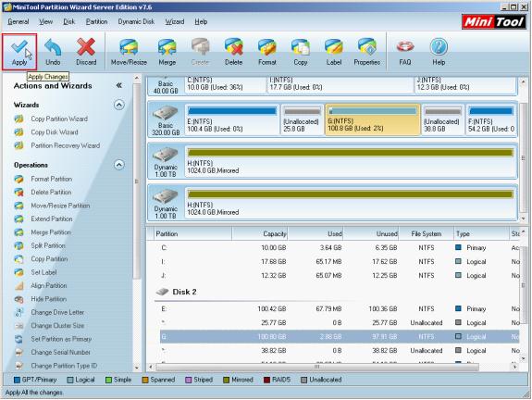Click the Label toolbar icon
The height and width of the screenshot is (400, 532).
334,47
